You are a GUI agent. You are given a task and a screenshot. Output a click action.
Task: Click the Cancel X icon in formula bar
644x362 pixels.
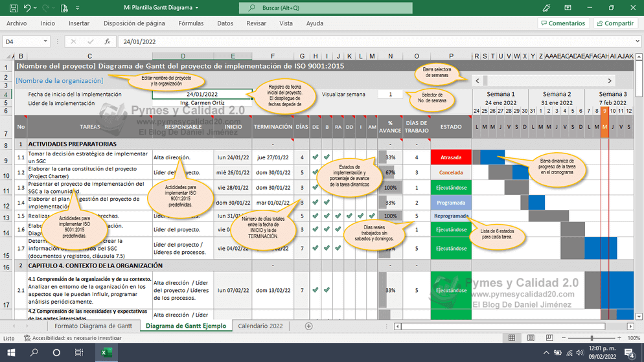click(73, 41)
